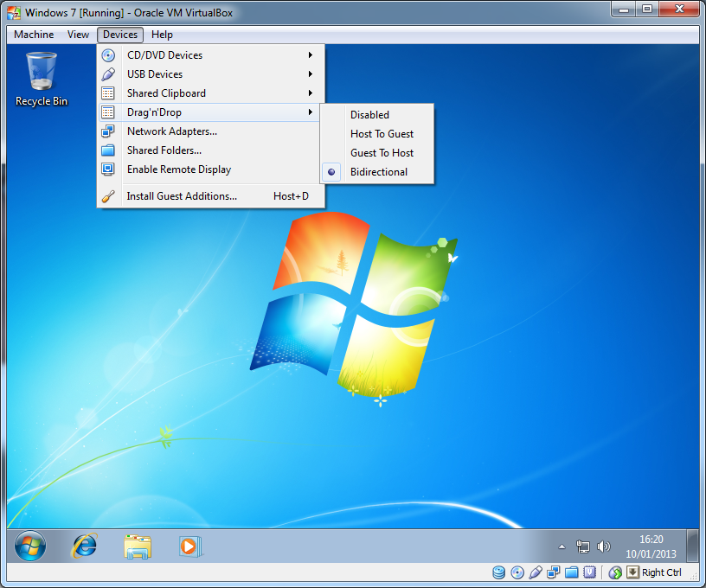This screenshot has width=706, height=588.
Task: Set drag'n'drop to Guest To Host
Action: click(x=382, y=153)
